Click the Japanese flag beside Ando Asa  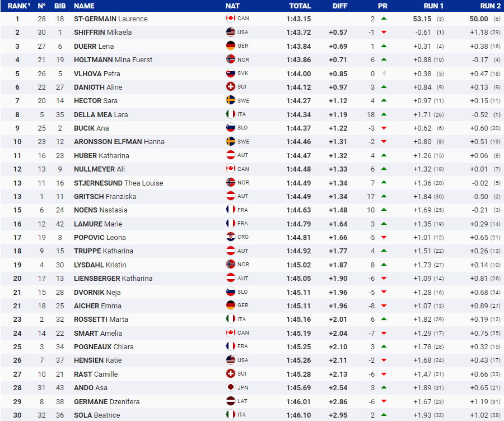[x=230, y=388]
